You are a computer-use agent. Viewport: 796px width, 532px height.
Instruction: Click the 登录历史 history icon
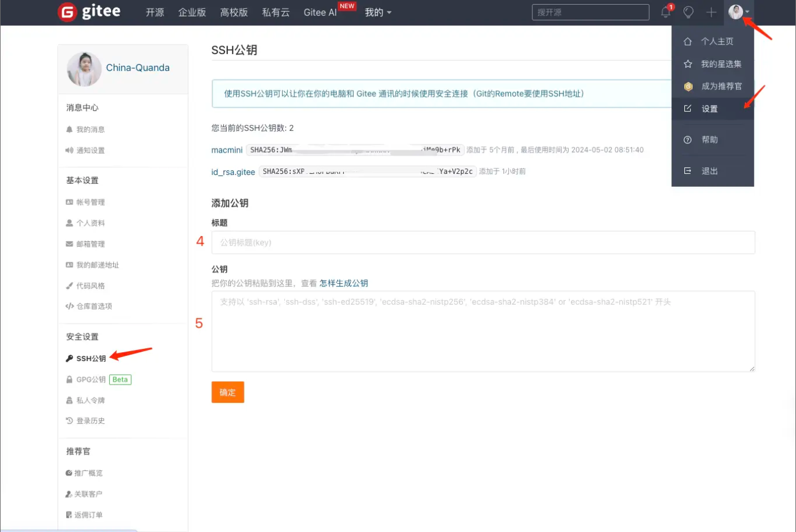coord(69,420)
